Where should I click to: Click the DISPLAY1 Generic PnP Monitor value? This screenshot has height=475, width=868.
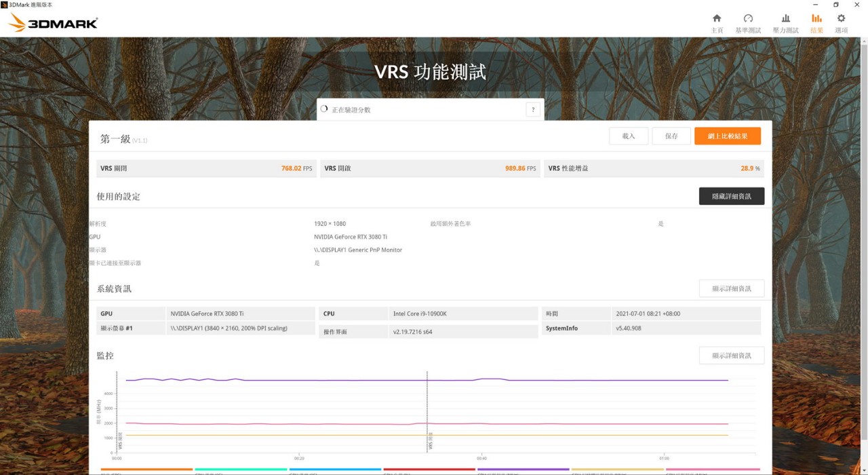click(x=358, y=250)
